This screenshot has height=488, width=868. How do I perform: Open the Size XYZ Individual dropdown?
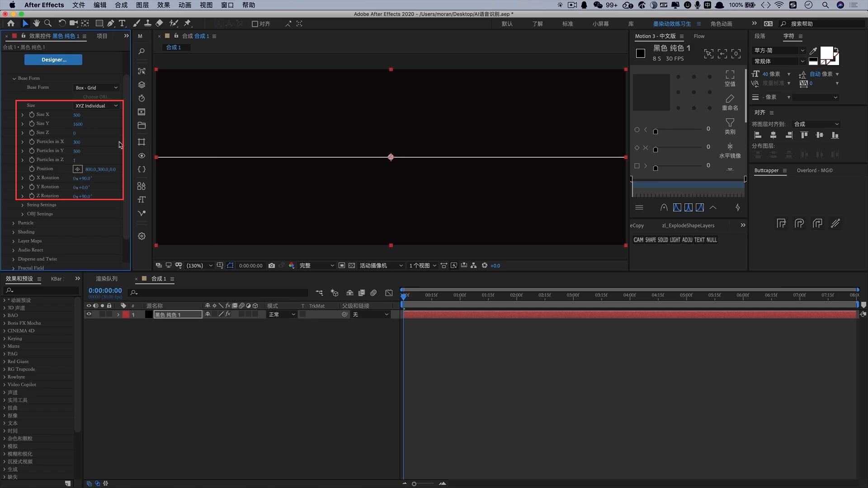[95, 105]
